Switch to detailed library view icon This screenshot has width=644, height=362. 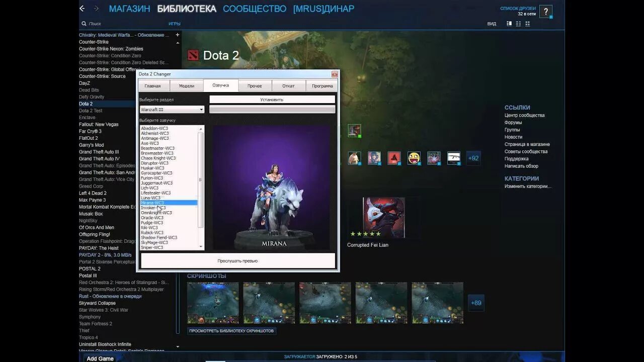(x=509, y=24)
